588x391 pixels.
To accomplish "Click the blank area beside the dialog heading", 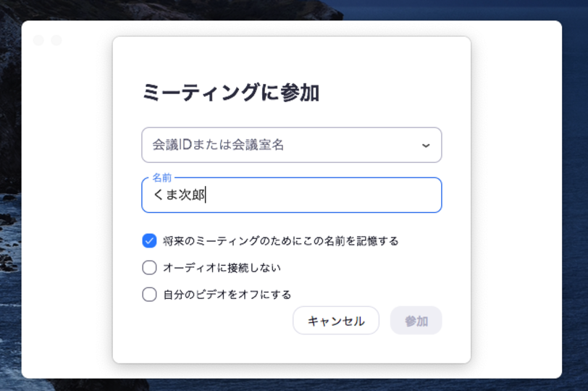I will pos(391,93).
